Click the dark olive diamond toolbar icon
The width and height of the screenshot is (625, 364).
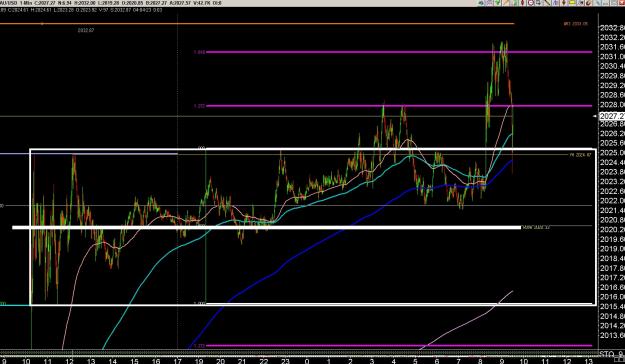(564, 3)
